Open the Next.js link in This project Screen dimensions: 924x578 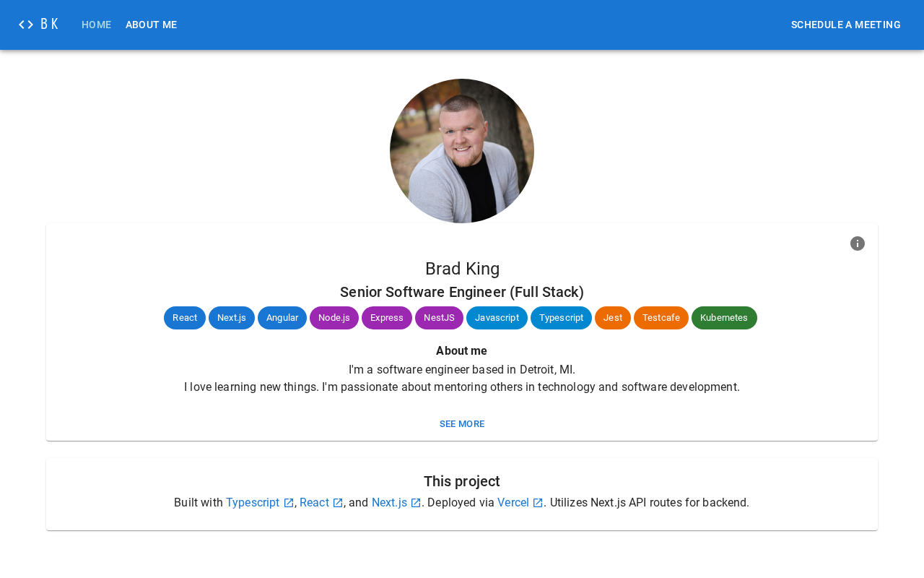click(x=389, y=503)
